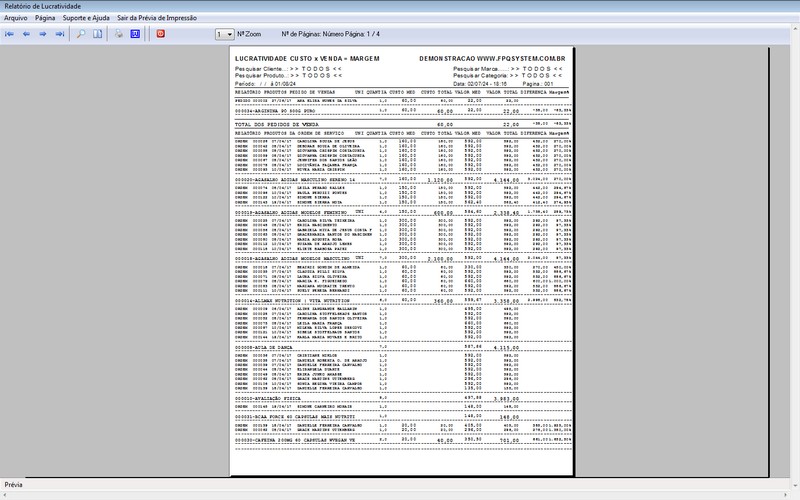Click the Pesquisar Marca TODOS line
The image size is (800, 500).
click(x=508, y=69)
